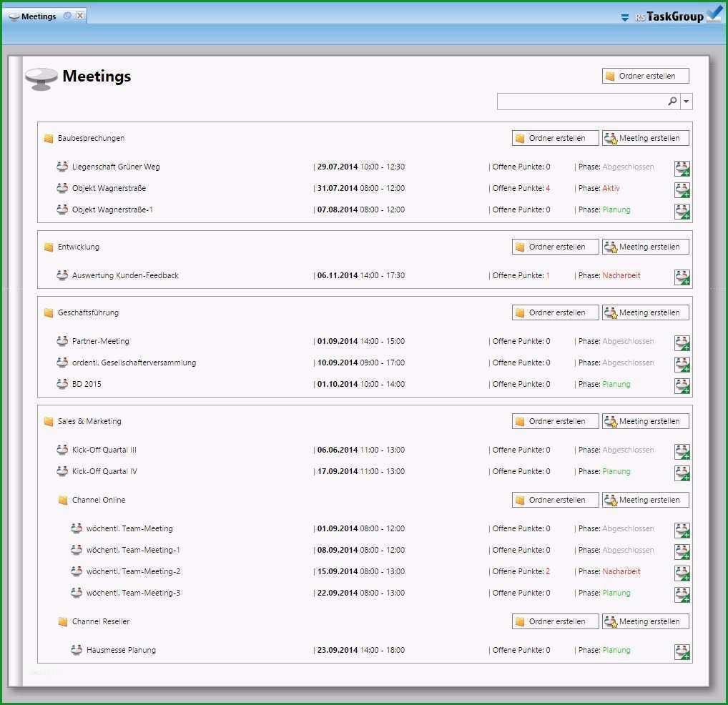Click add icon on wöchentl. Team-Meeting-1 row
This screenshot has height=705, width=728.
pyautogui.click(x=682, y=551)
